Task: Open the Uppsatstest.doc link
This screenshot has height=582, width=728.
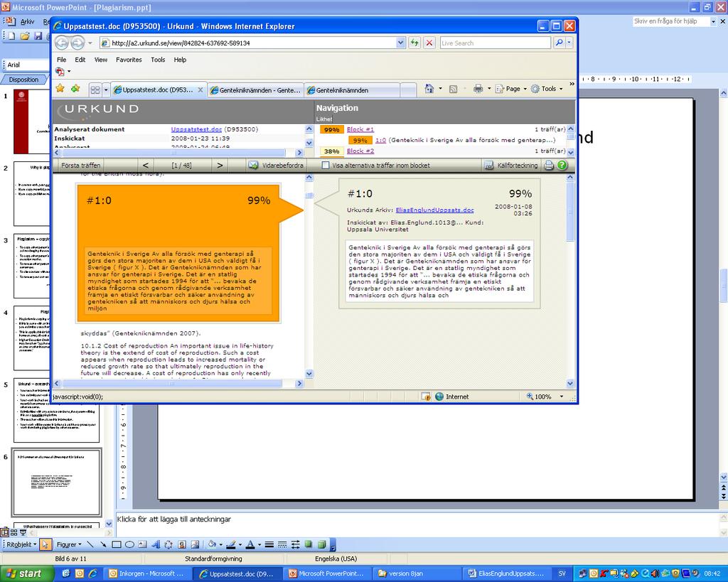Action: [196, 129]
